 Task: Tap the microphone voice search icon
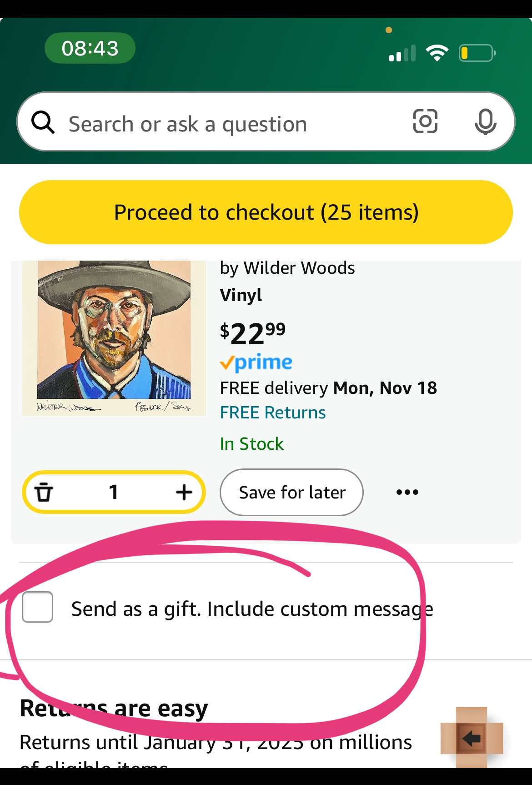pos(486,121)
